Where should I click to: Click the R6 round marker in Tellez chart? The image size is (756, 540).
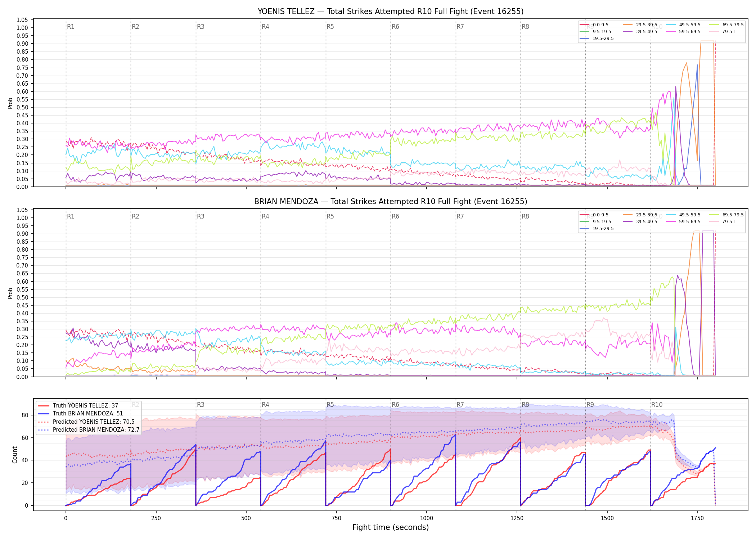[x=395, y=27]
